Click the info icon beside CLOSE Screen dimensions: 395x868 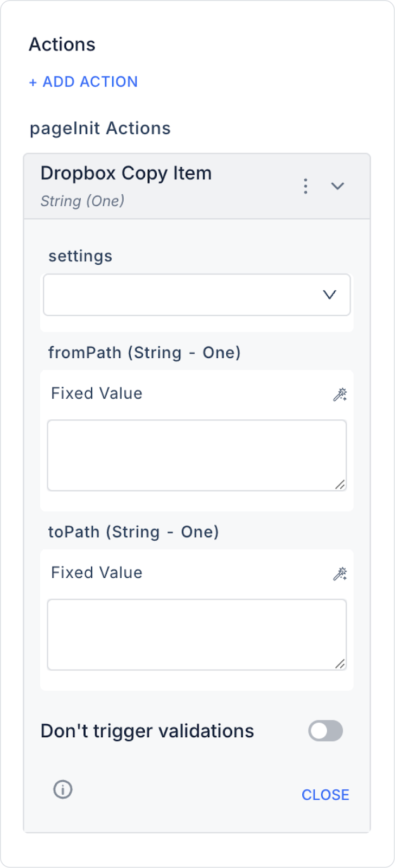(63, 789)
